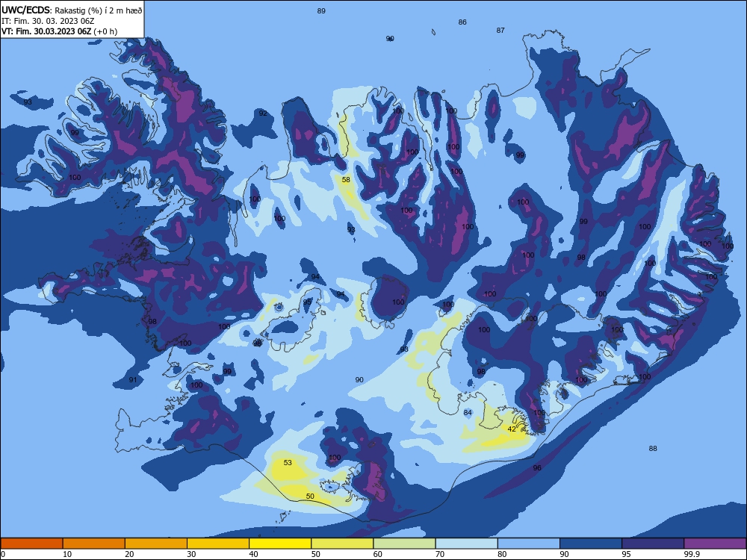Click the humidity value 92 on the map
Viewport: 747px width, 560px height.
pos(263,113)
